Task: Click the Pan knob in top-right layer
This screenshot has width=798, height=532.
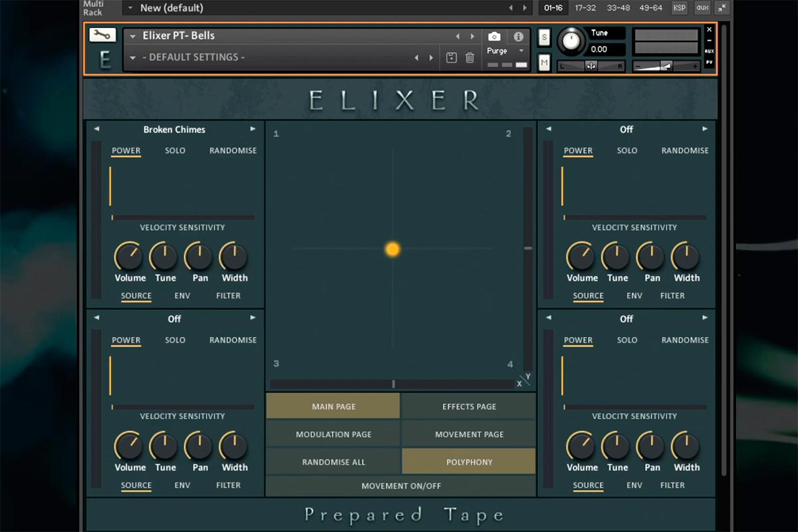Action: (x=650, y=257)
